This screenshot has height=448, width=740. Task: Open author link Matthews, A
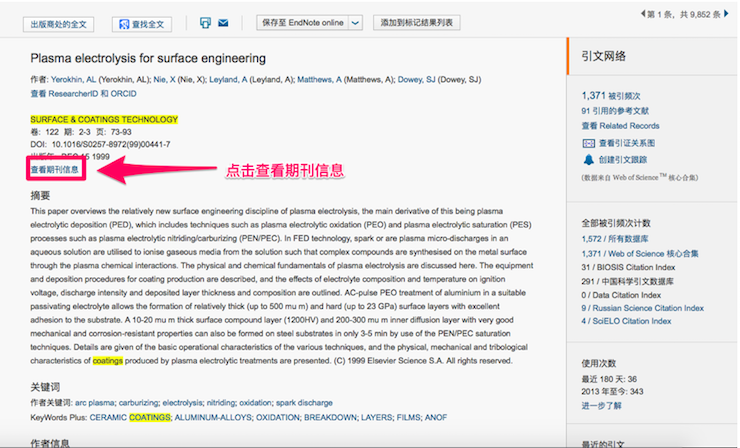click(x=321, y=79)
